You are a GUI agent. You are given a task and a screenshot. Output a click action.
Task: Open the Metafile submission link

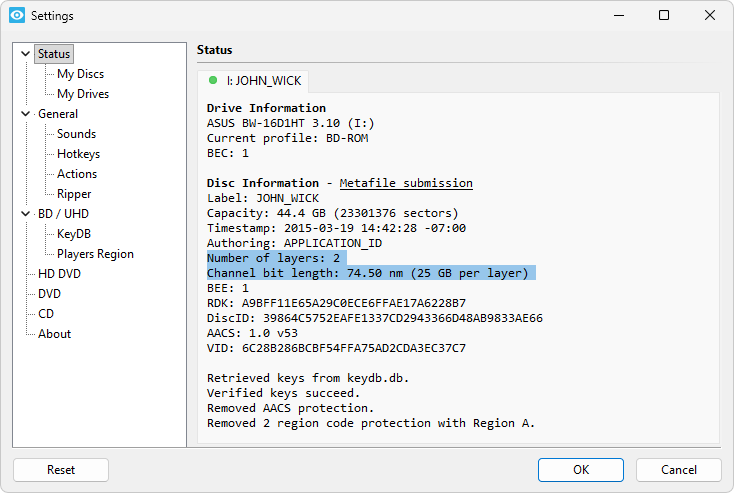pos(406,183)
